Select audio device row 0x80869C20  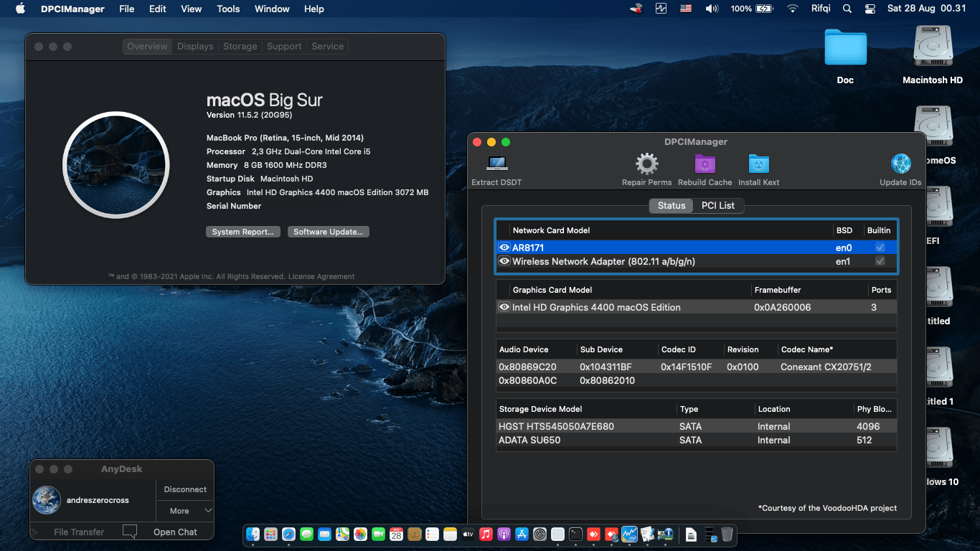[696, 367]
